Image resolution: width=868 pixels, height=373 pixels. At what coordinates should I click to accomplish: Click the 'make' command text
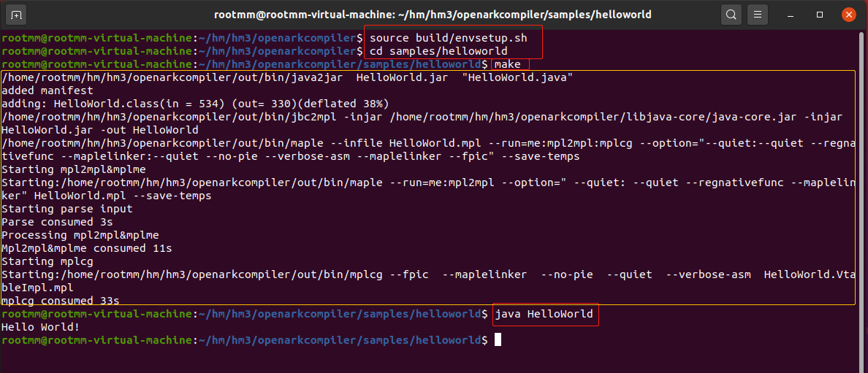pos(508,65)
